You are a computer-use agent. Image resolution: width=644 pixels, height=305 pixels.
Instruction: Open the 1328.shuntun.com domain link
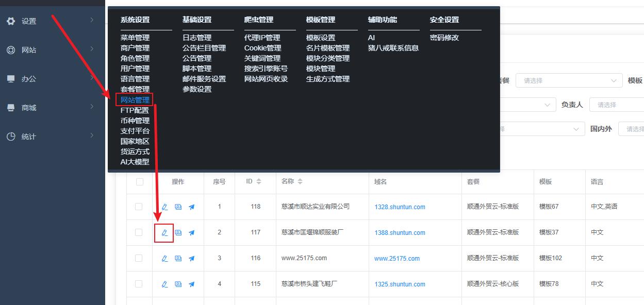coord(400,207)
